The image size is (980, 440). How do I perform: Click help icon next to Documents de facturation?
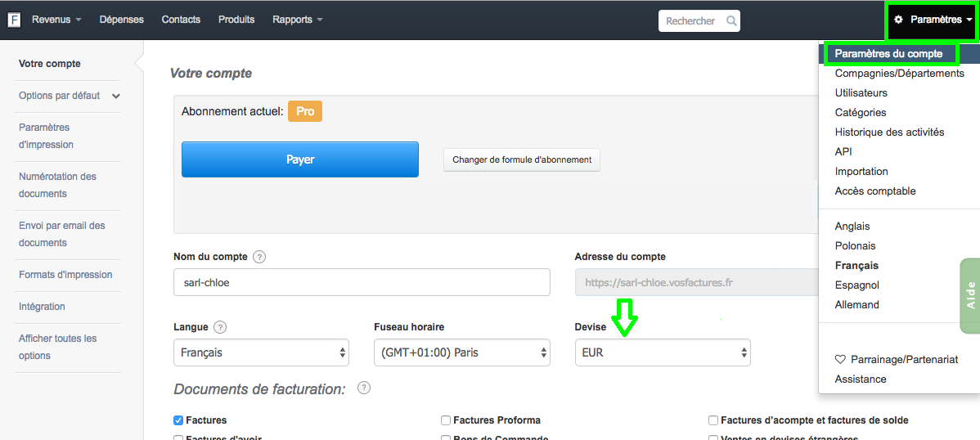pyautogui.click(x=364, y=388)
